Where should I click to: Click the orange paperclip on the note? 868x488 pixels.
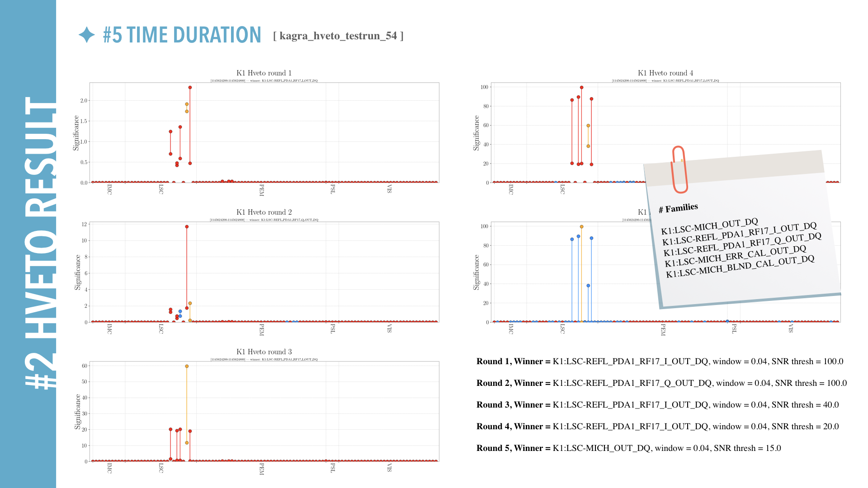point(679,169)
